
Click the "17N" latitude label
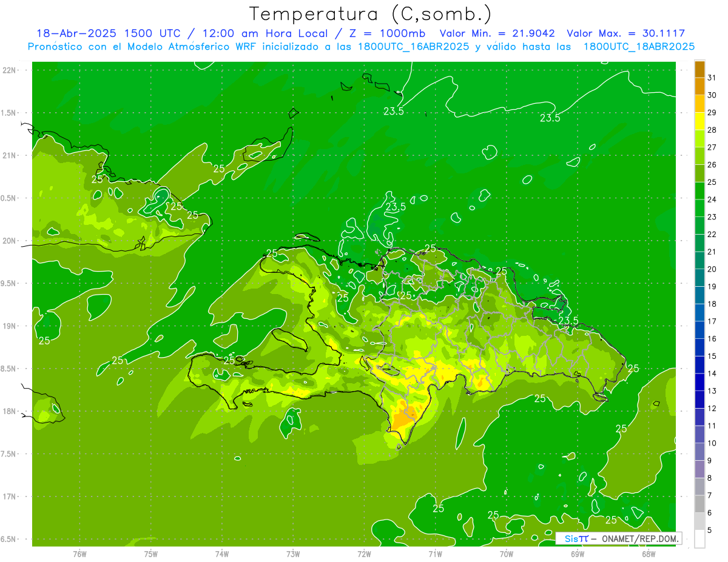coord(10,497)
